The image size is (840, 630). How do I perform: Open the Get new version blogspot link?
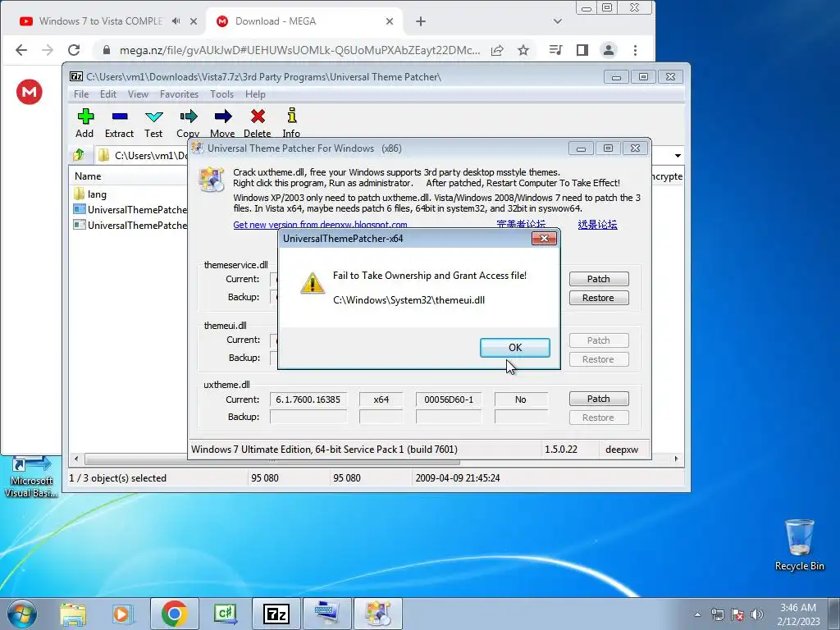coord(320,225)
